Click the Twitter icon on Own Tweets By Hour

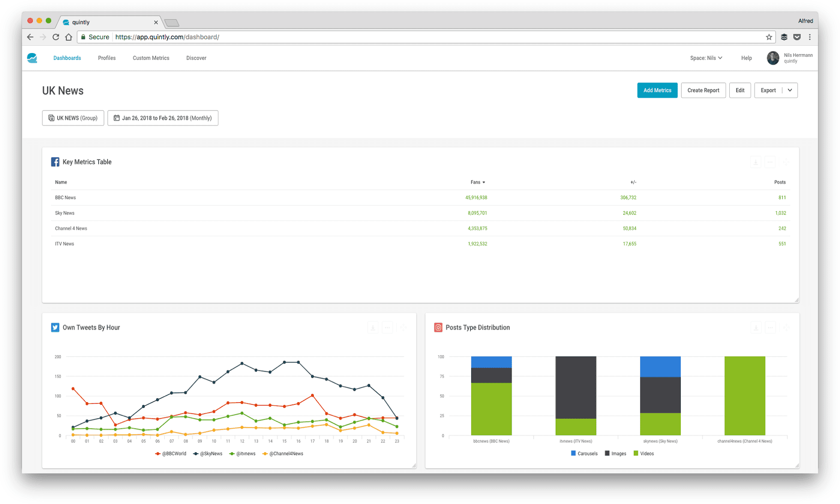click(x=55, y=327)
